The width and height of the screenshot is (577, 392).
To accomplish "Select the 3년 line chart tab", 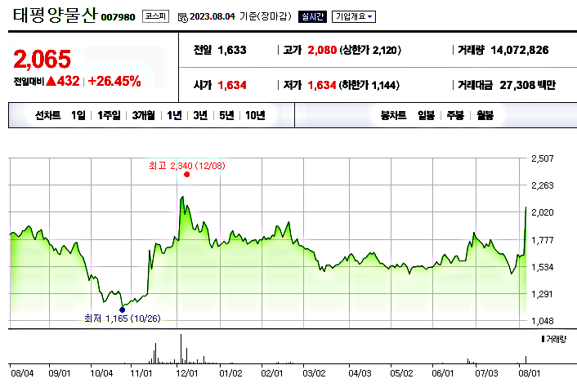I will click(200, 115).
